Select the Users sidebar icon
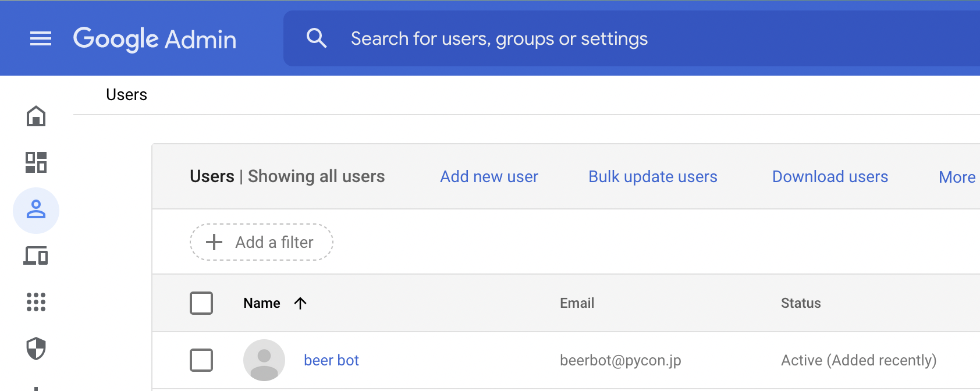This screenshot has height=391, width=980. (x=36, y=210)
